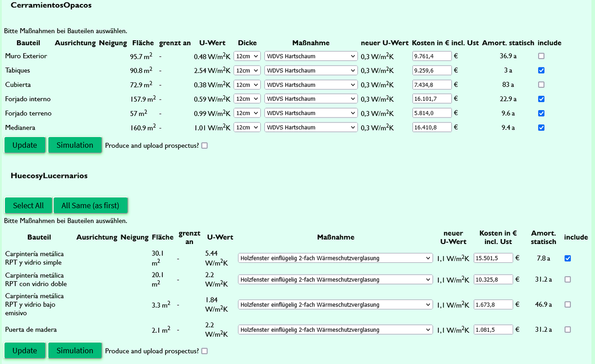
Task: Open Maßnahme dropdown for Forjado interno
Action: tap(311, 99)
